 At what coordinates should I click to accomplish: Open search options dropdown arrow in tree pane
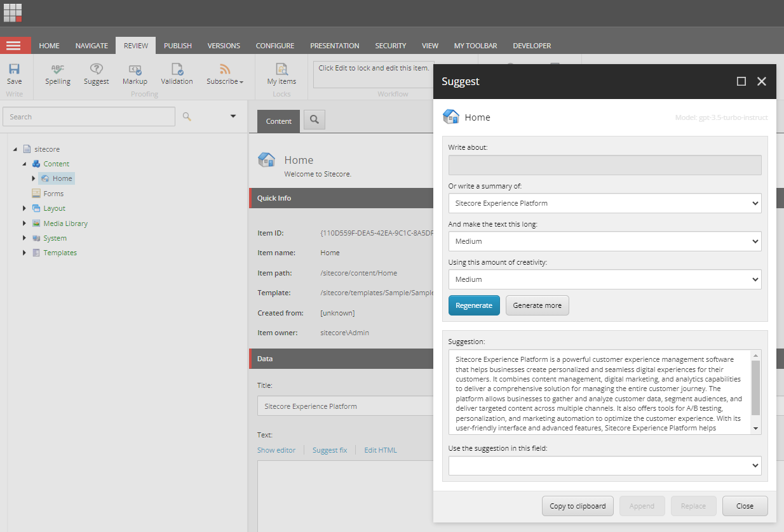point(233,116)
